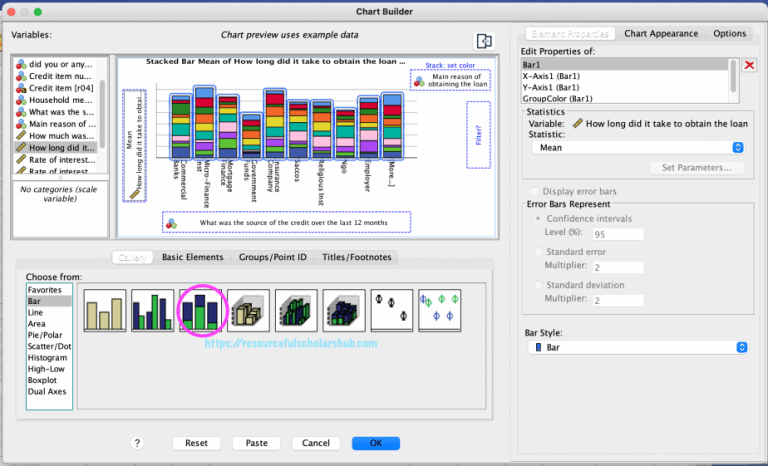Select the Stacked 3-D Bar icon

[345, 310]
